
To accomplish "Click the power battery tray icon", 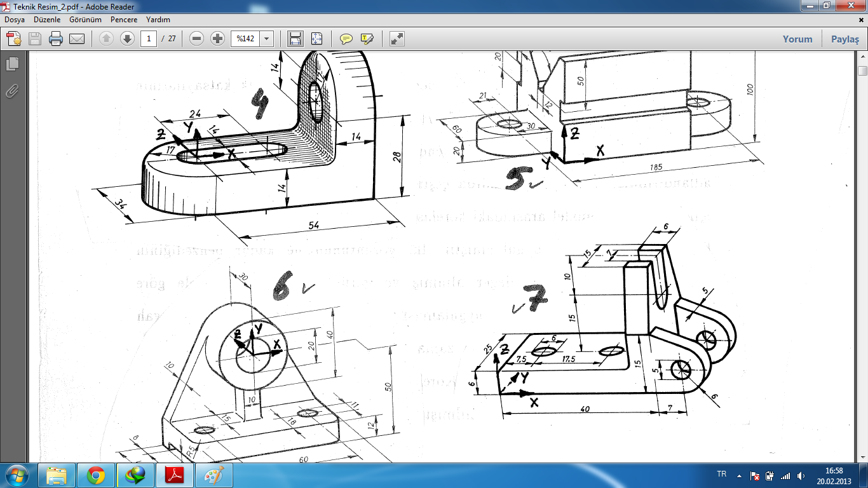I will [770, 475].
